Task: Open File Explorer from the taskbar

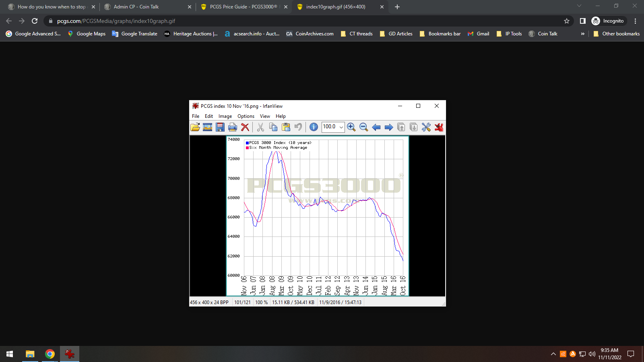Action: pyautogui.click(x=30, y=354)
